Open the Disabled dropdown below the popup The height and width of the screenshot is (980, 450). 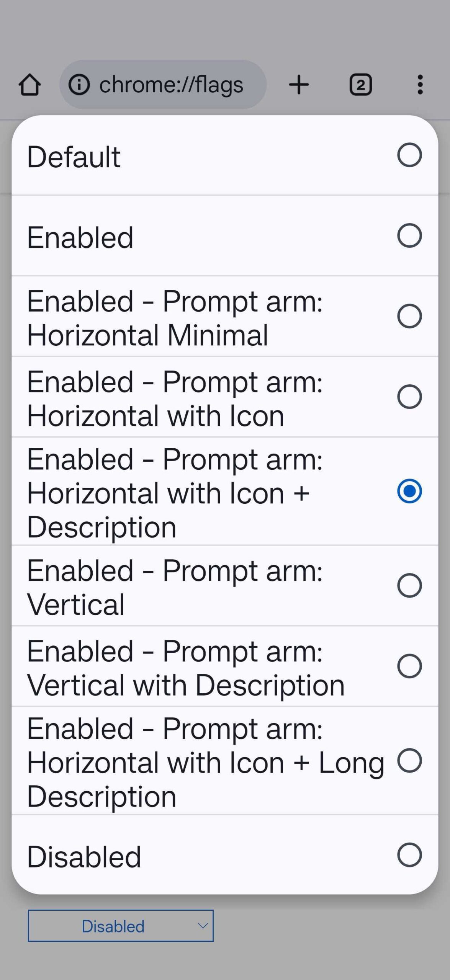(120, 926)
